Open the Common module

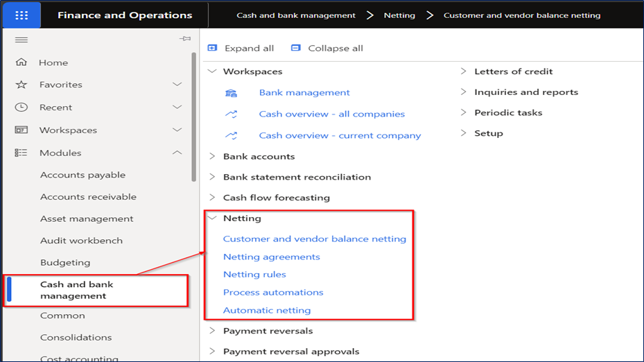coord(62,316)
